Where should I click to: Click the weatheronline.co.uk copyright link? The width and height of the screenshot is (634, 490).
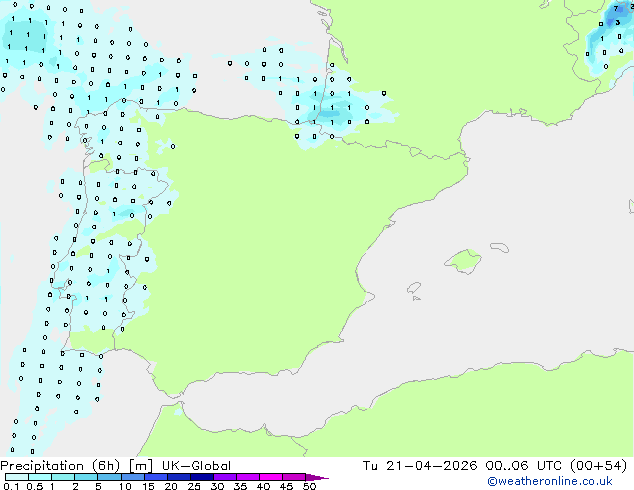tap(550, 482)
